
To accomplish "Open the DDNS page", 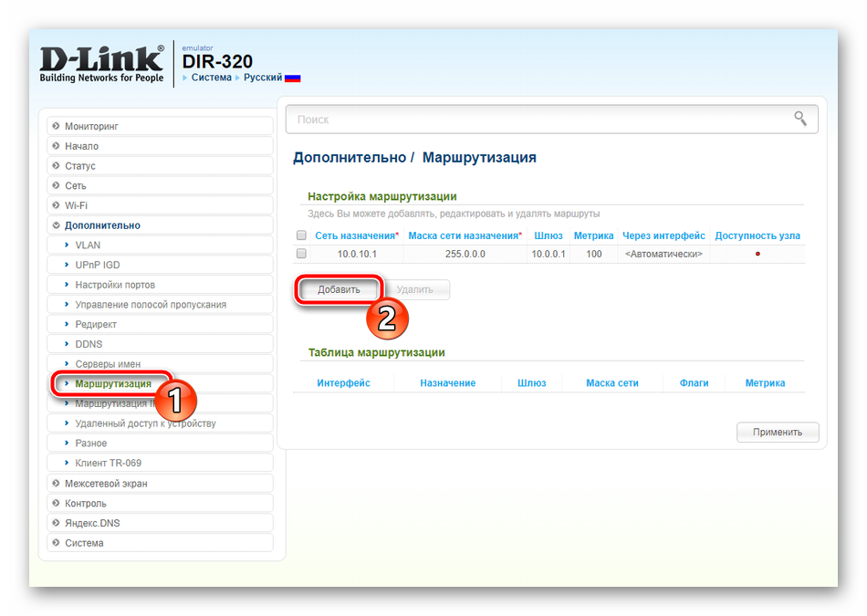I will click(x=161, y=344).
